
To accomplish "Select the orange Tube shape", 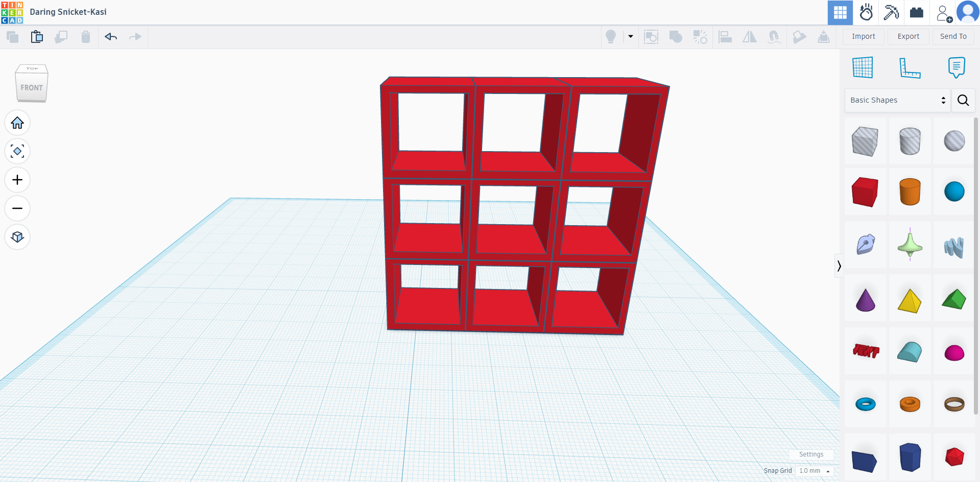I will (x=910, y=404).
